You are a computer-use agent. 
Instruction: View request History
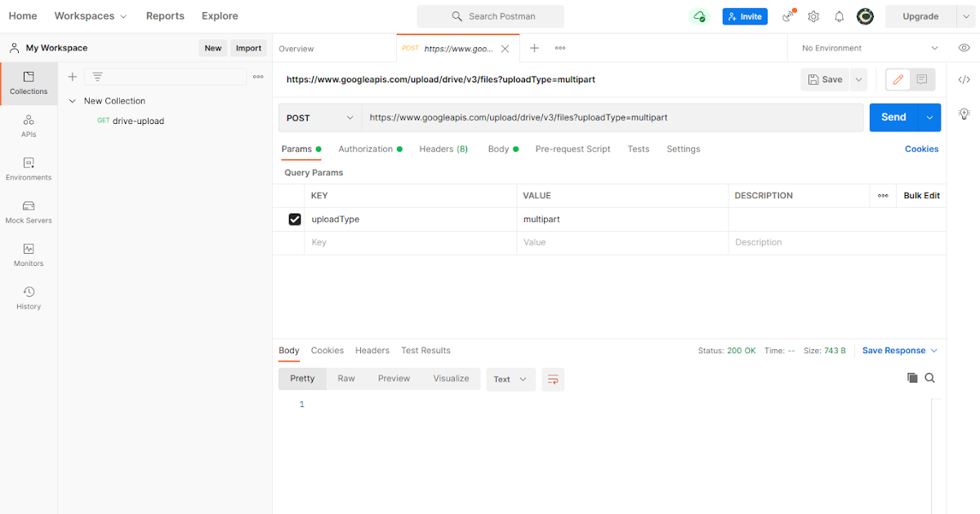[28, 299]
